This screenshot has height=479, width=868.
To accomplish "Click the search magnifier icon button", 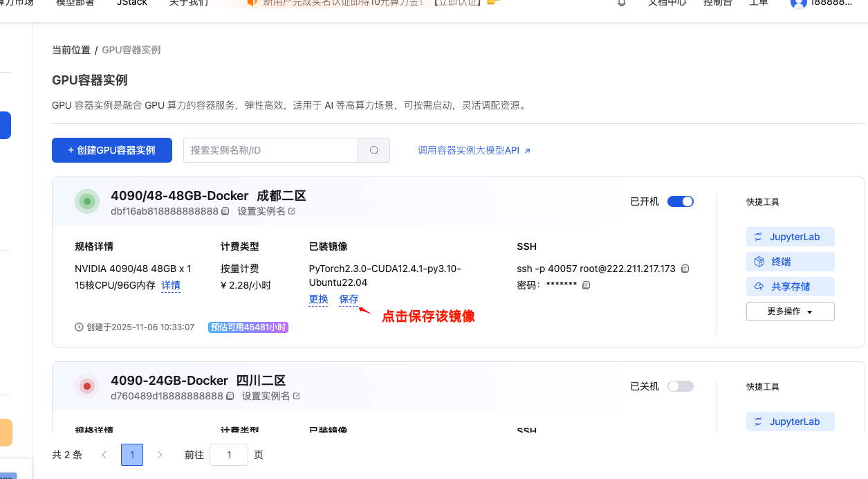I will pos(374,150).
